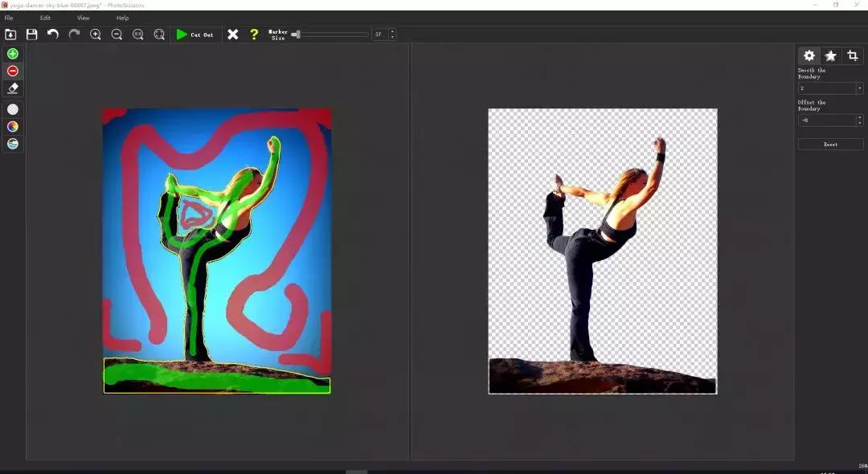Save the image with floppy disk icon
868x474 pixels.
[32, 35]
